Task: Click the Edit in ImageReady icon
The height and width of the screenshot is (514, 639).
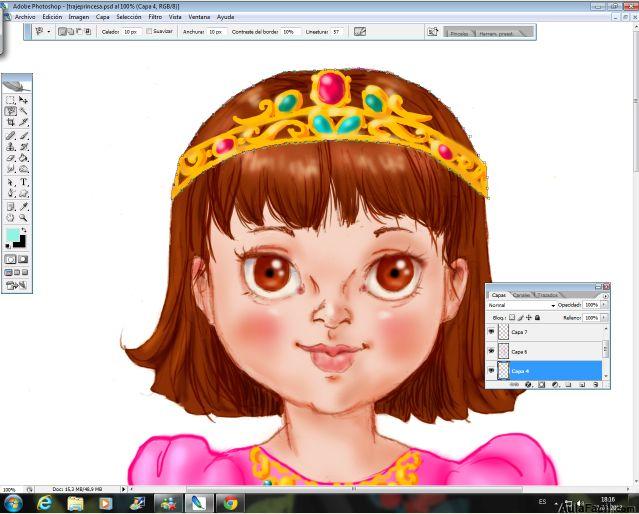Action: [16, 285]
